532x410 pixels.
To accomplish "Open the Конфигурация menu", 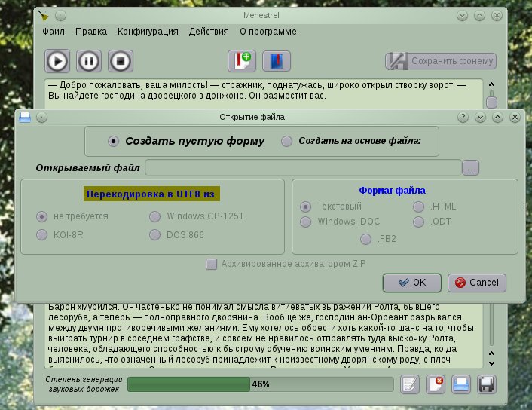I will click(x=148, y=32).
